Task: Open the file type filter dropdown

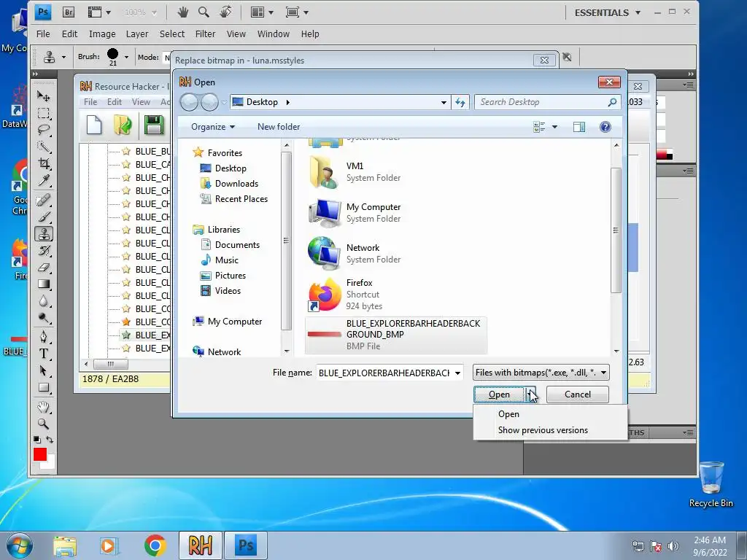Action: pyautogui.click(x=541, y=373)
